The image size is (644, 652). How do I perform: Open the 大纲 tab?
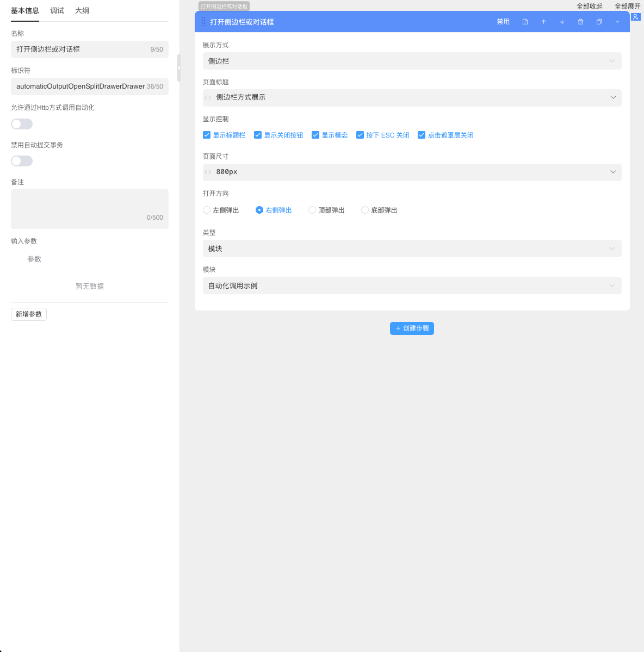coord(82,11)
